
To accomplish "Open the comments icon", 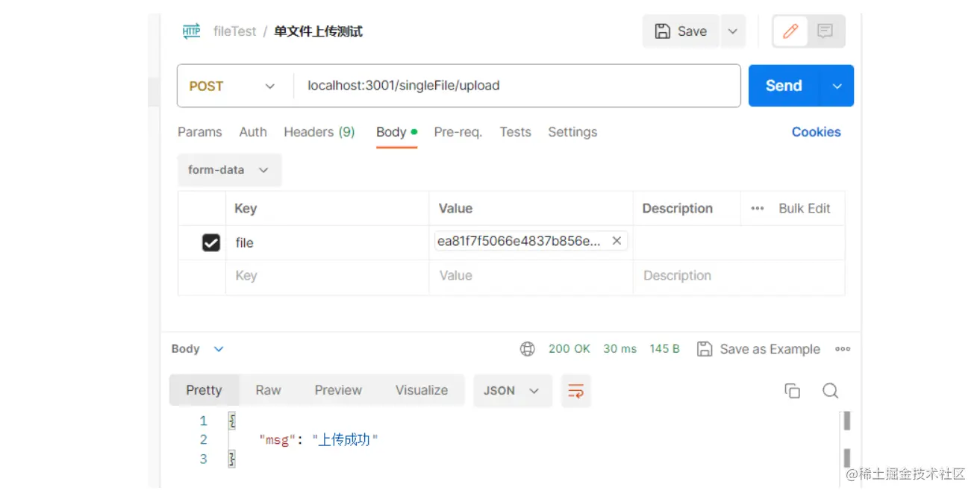I will (x=825, y=31).
